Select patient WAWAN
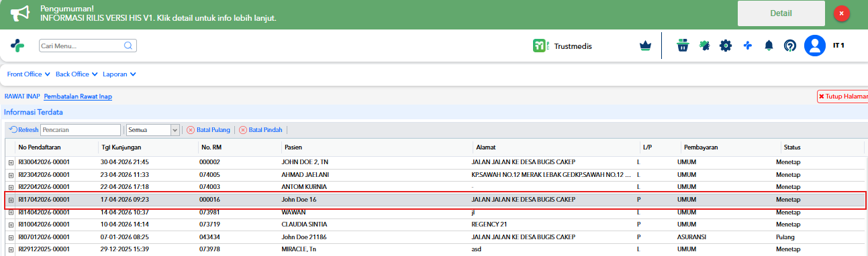This screenshot has height=256, width=868. (x=293, y=212)
